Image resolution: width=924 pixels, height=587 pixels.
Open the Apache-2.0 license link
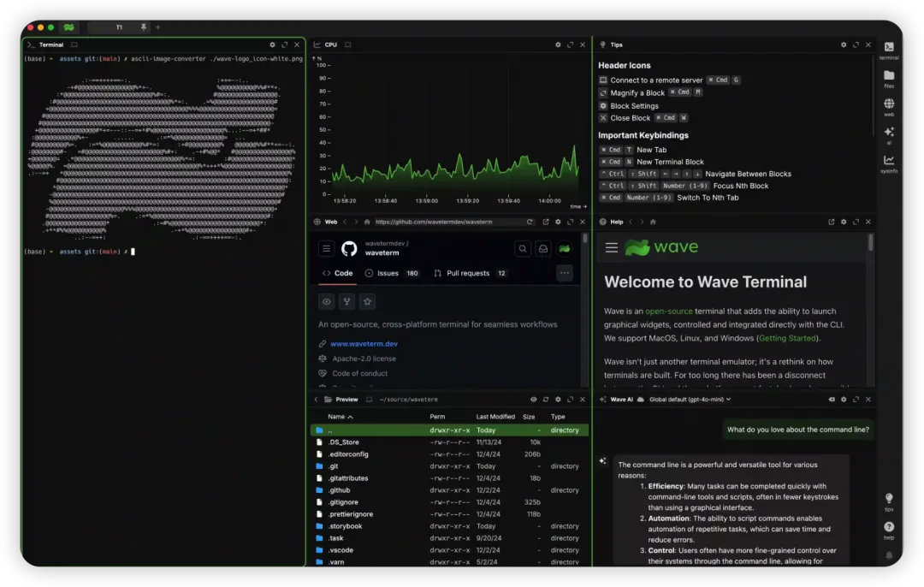[364, 359]
